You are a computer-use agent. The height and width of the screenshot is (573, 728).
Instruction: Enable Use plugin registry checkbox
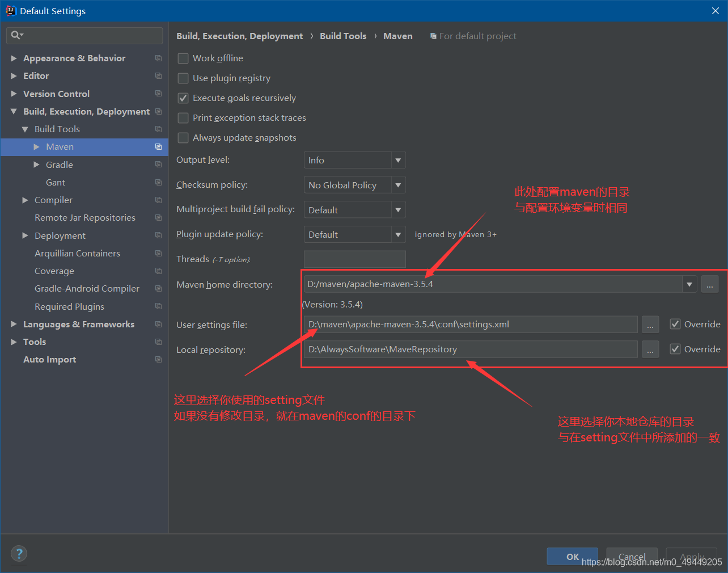click(x=183, y=78)
